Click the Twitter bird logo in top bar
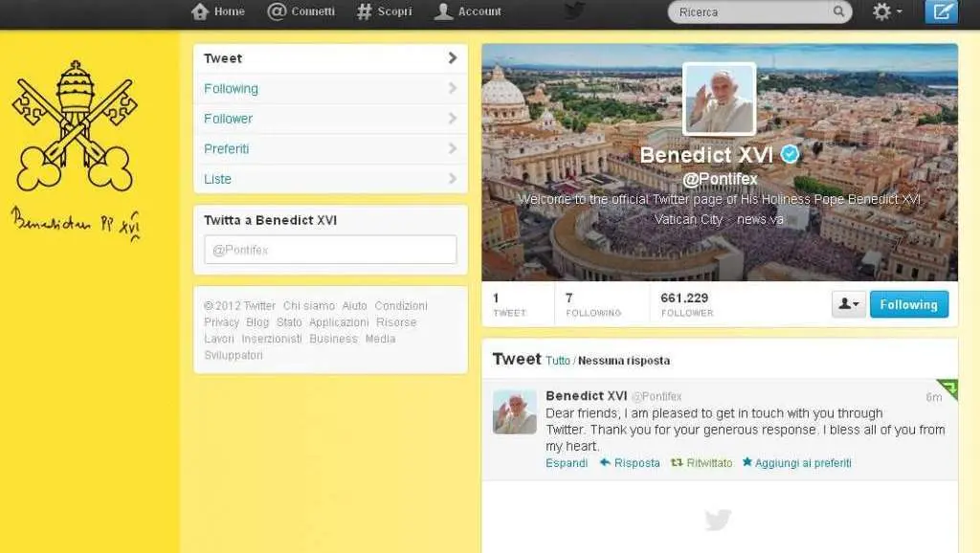The height and width of the screenshot is (553, 980). 575,10
